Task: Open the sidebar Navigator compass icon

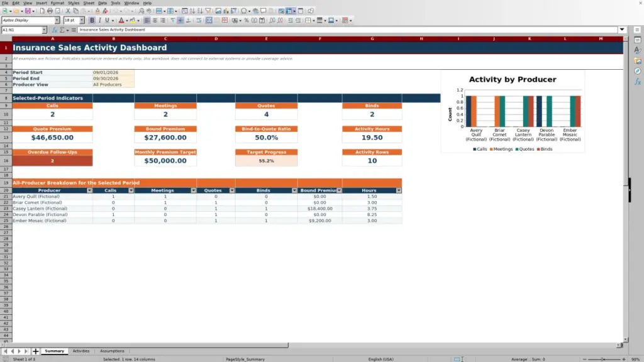Action: 638,72
